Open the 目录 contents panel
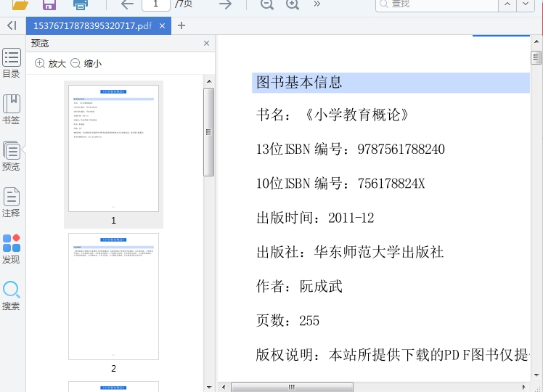The height and width of the screenshot is (392, 543). click(x=12, y=63)
